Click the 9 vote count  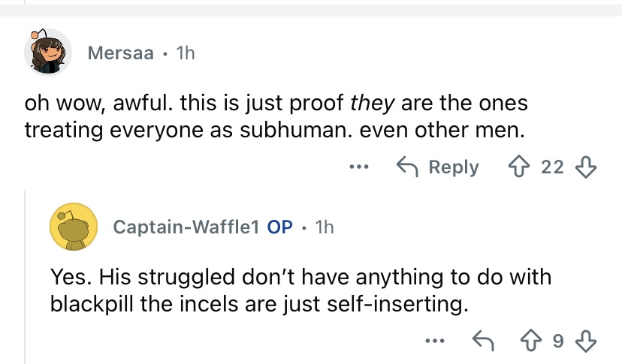point(557,341)
